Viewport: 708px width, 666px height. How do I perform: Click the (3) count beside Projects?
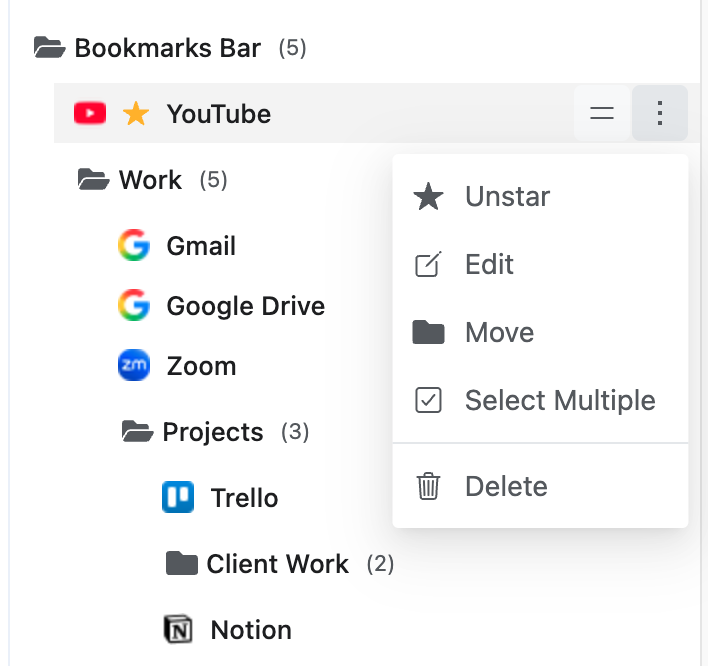[295, 432]
